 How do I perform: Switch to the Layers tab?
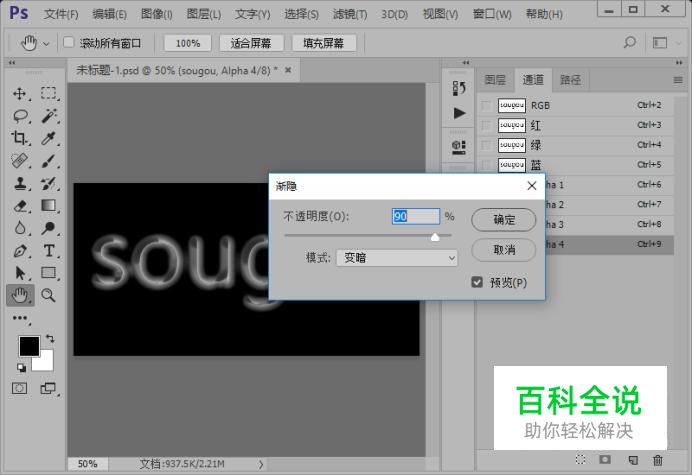tap(495, 80)
